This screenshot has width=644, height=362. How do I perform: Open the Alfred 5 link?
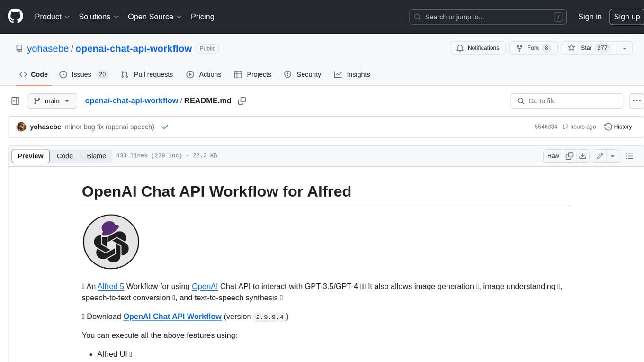click(x=111, y=286)
